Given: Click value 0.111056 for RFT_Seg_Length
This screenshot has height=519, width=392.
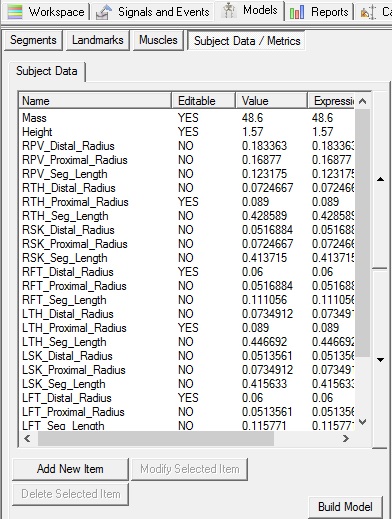Looking at the screenshot, I should [264, 300].
